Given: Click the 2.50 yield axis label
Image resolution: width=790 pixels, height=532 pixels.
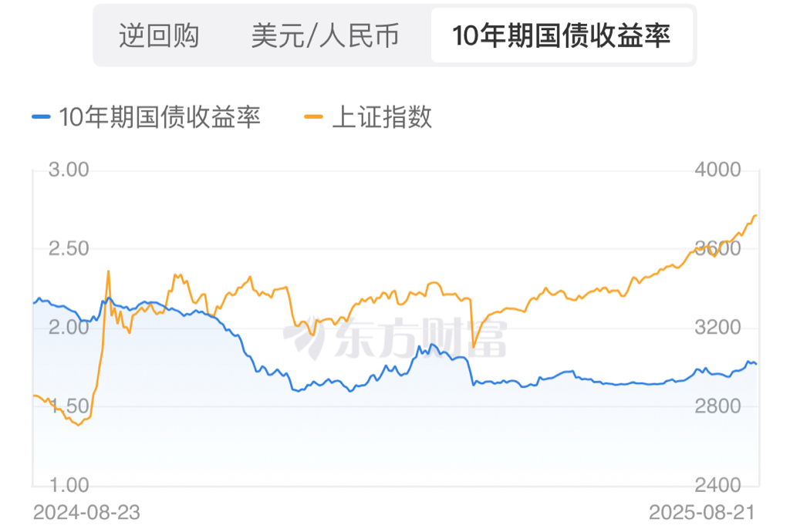Looking at the screenshot, I should [69, 248].
